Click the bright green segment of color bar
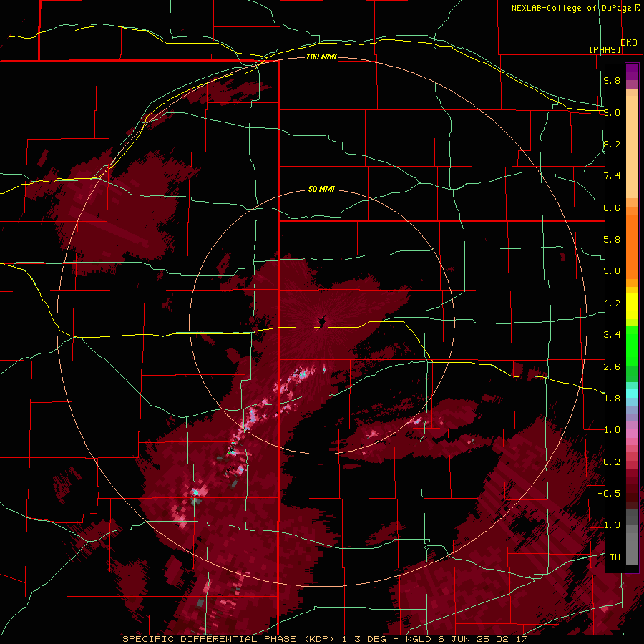Image resolution: width=644 pixels, height=644 pixels. (632, 345)
